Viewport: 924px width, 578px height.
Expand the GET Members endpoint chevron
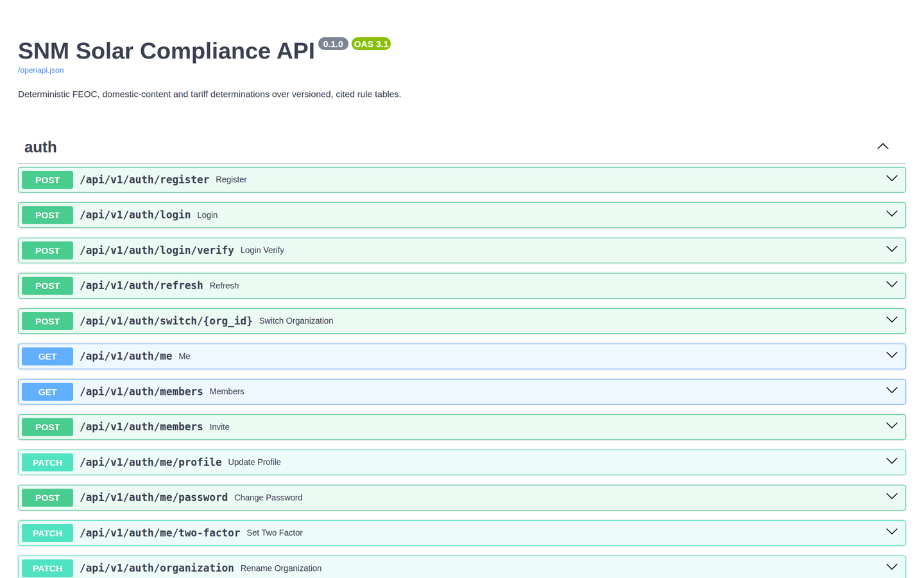pos(892,390)
